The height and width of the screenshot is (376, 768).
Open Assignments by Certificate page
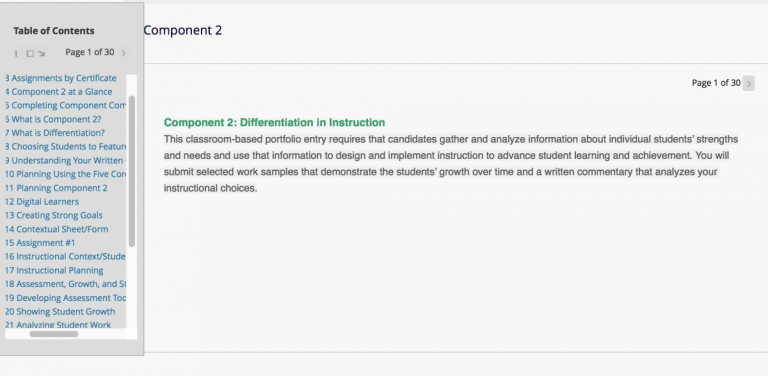pyautogui.click(x=61, y=78)
